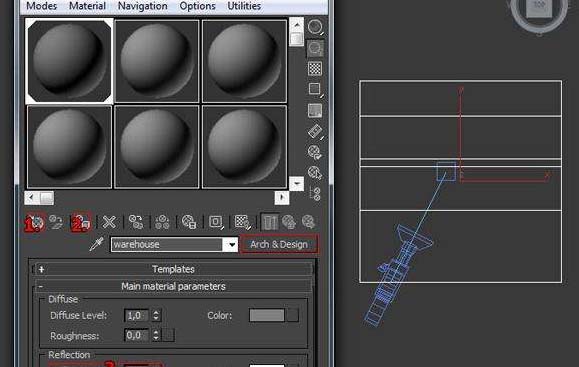Screen dimensions: 579x367
Task: Click the sample slots scroll-up arrow
Action: pos(297,25)
